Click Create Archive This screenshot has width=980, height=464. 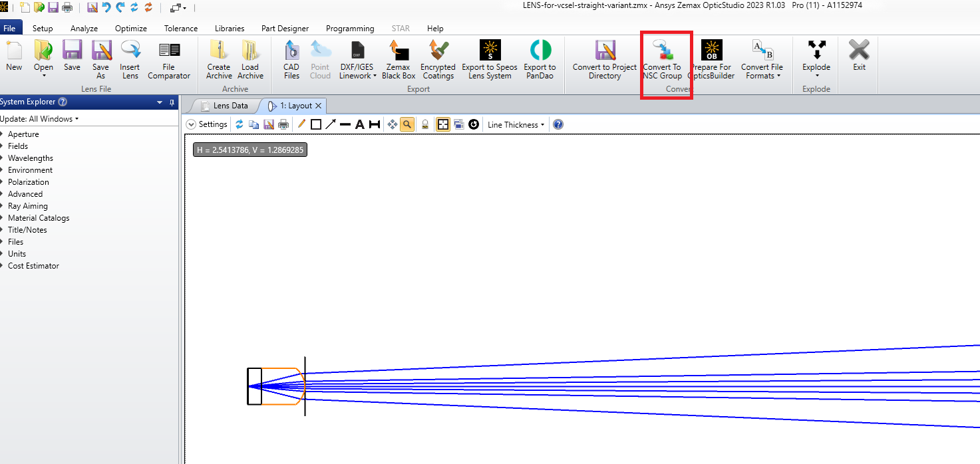coord(218,60)
